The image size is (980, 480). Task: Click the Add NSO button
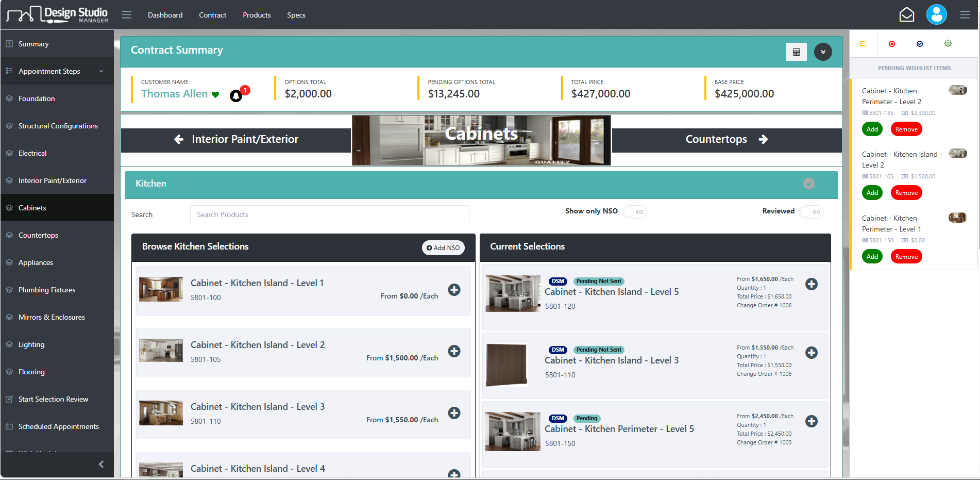(443, 248)
